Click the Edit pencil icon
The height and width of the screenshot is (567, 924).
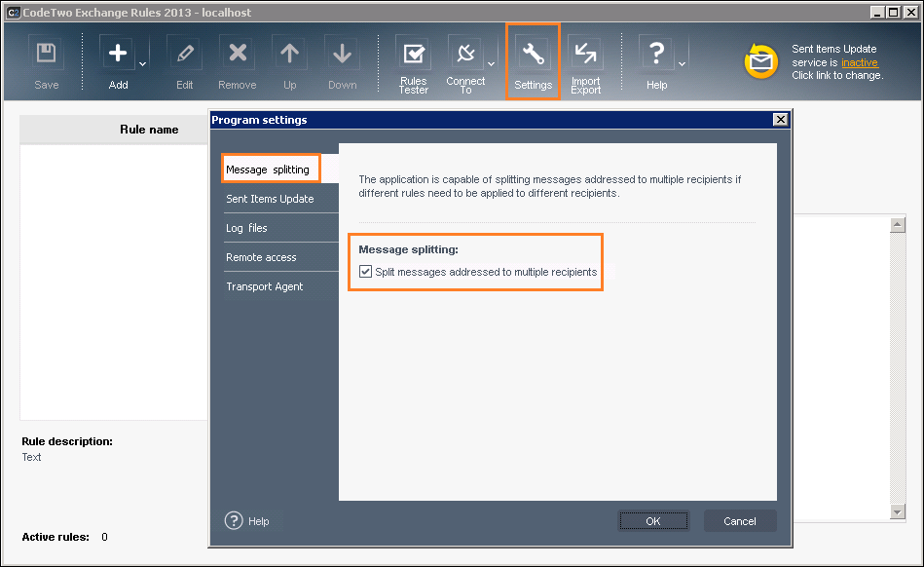click(x=184, y=53)
